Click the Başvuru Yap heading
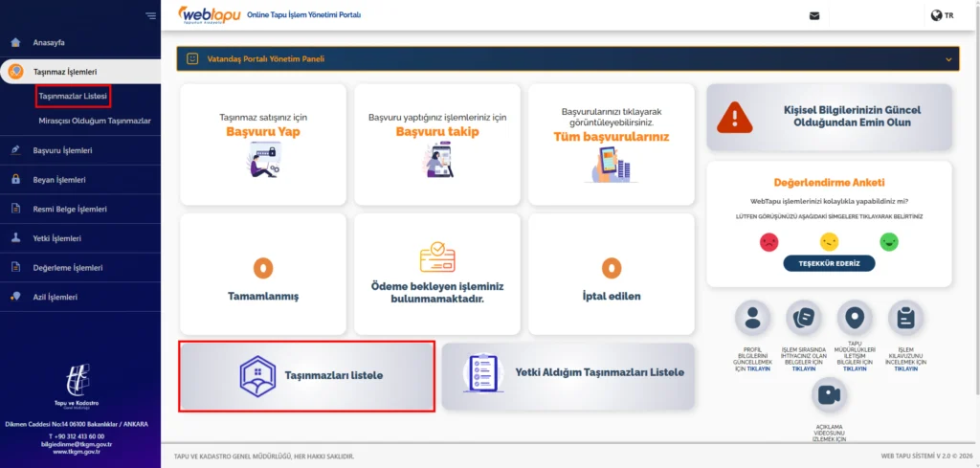This screenshot has height=468, width=980. 263,132
